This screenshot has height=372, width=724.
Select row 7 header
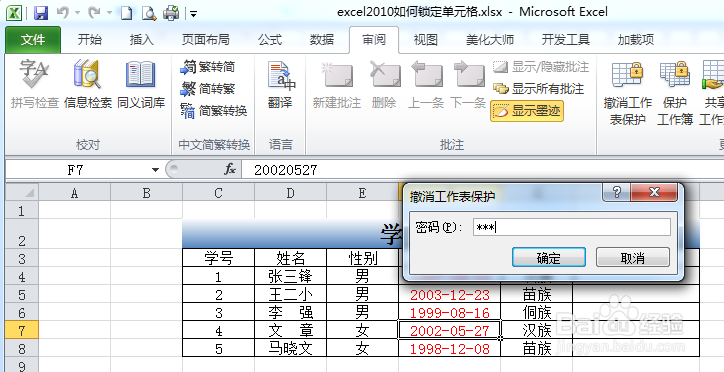coord(22,330)
